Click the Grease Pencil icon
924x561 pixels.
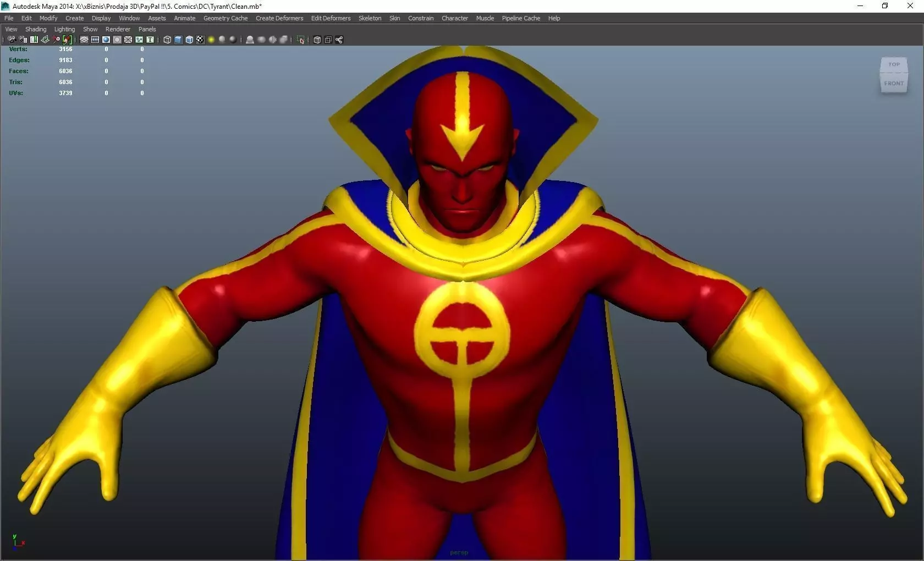click(x=67, y=40)
